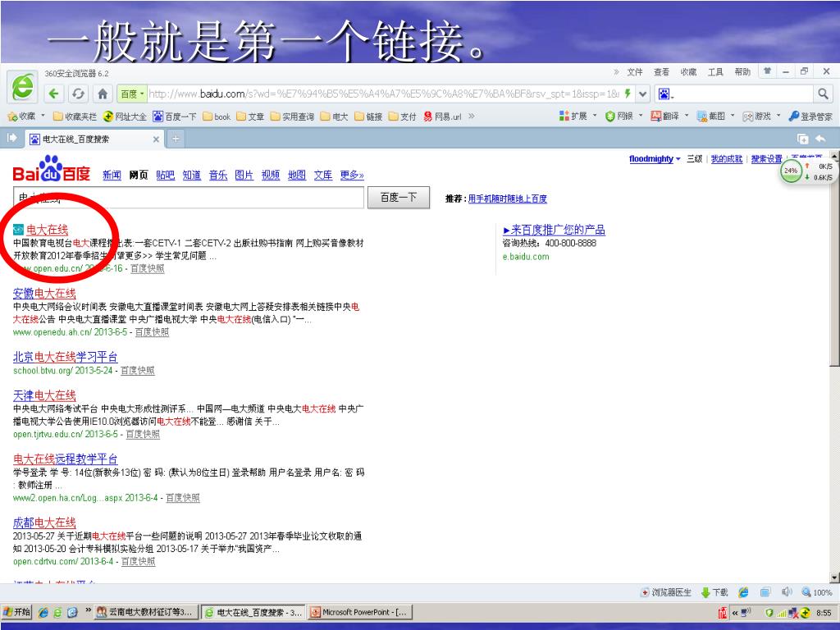Open the 成都电大在线 result
The image size is (840, 630).
point(44,523)
